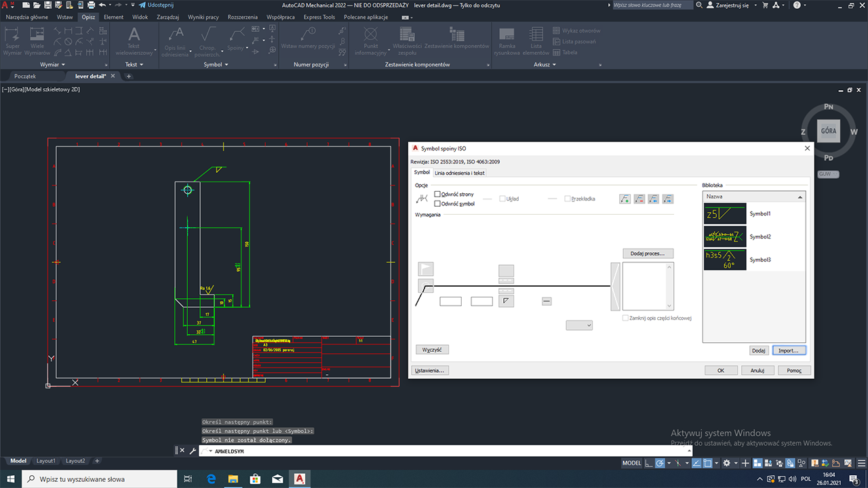Sort library list by Nazwa header
The width and height of the screenshot is (868, 488).
[754, 197]
